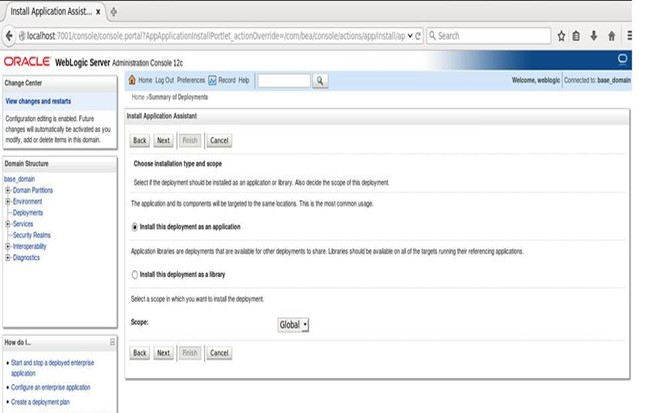Viewport: 670px width, 413px height.
Task: Open Configure an enterprise application link
Action: point(50,387)
